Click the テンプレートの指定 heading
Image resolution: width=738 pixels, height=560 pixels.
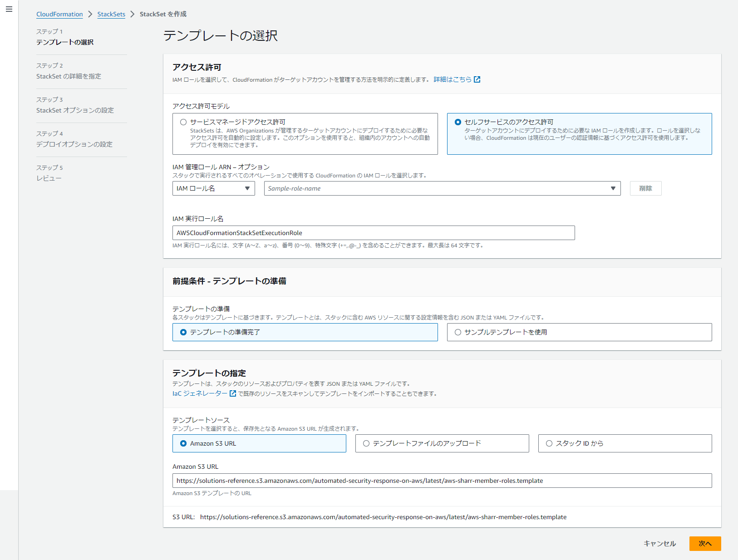point(209,373)
